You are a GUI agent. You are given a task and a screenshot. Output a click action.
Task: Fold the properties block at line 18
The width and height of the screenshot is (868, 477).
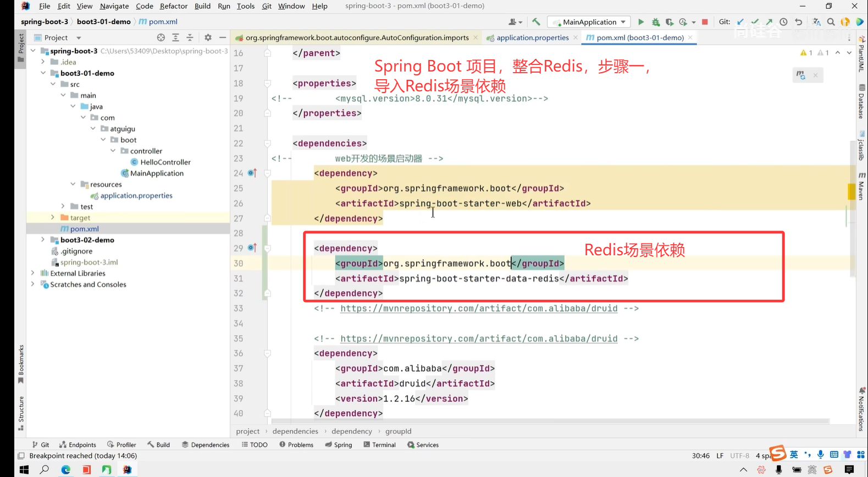pyautogui.click(x=267, y=83)
